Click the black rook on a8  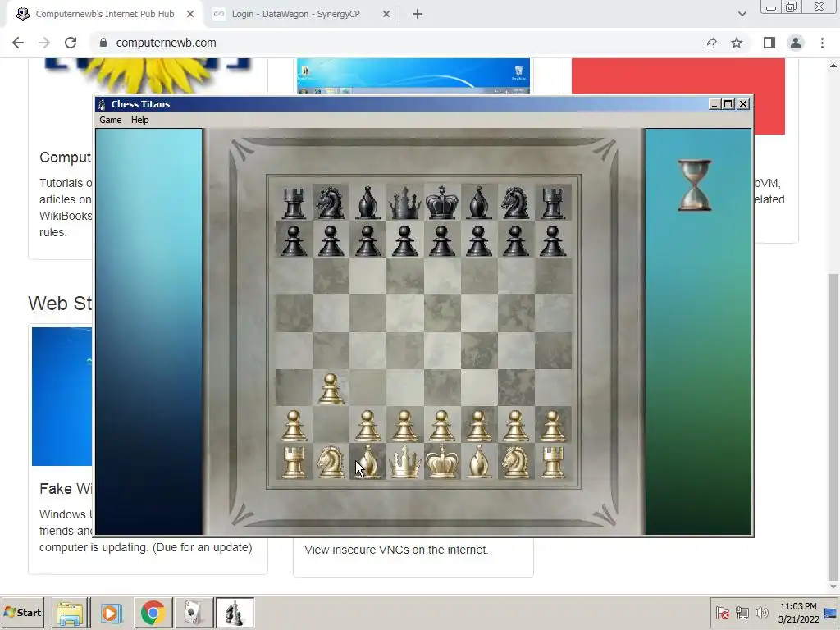click(294, 203)
